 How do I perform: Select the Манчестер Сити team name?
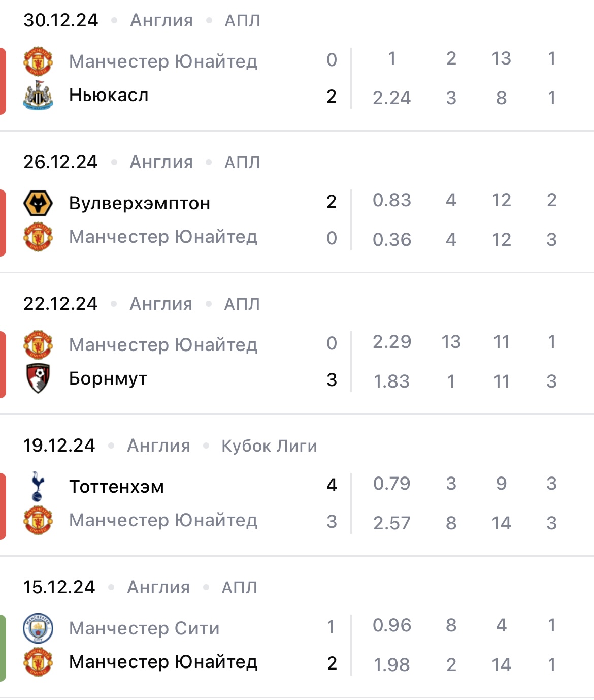[145, 628]
